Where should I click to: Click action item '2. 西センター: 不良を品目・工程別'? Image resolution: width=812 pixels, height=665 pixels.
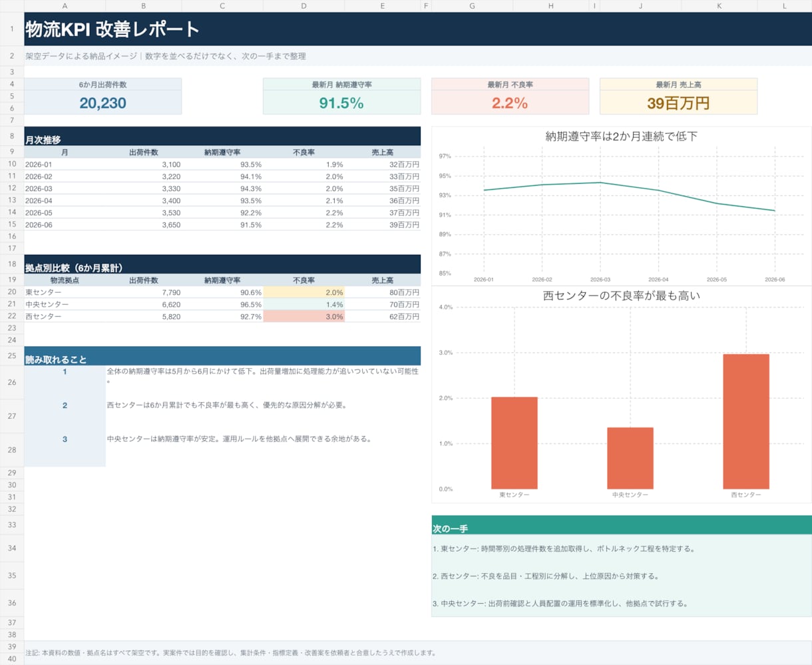[622, 576]
